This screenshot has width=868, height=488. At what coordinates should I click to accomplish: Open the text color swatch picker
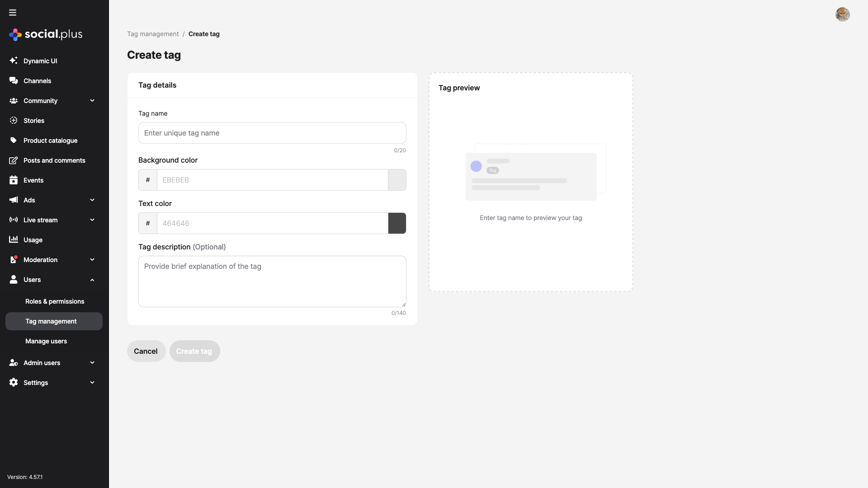(x=396, y=223)
